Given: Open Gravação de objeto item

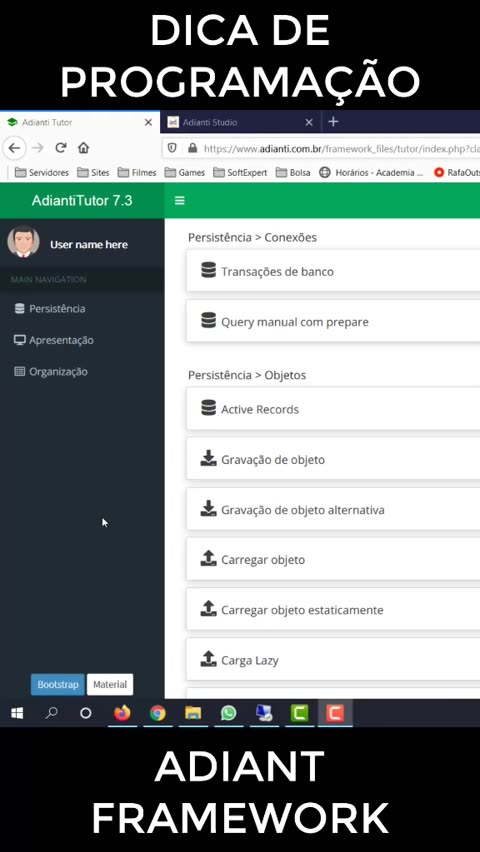Looking at the screenshot, I should (x=333, y=460).
